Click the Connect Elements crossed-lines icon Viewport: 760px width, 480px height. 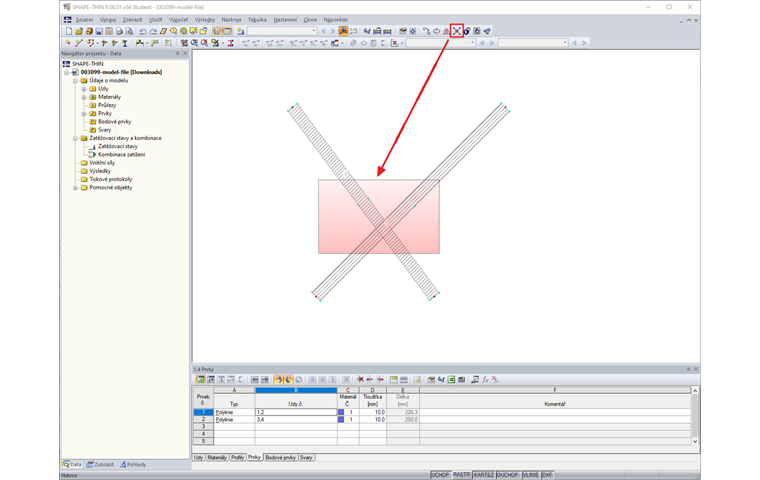pyautogui.click(x=457, y=31)
